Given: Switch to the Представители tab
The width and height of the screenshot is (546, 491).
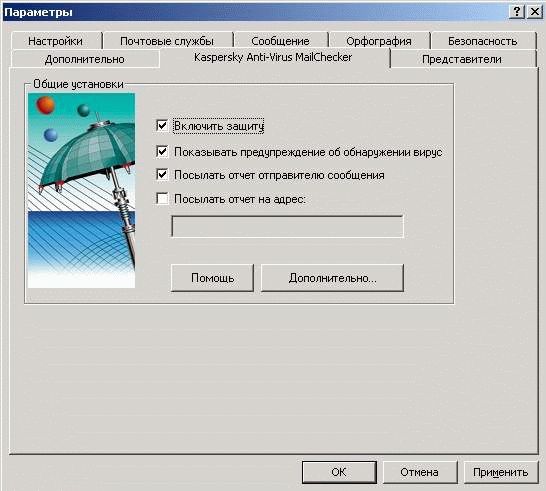Looking at the screenshot, I should point(462,59).
